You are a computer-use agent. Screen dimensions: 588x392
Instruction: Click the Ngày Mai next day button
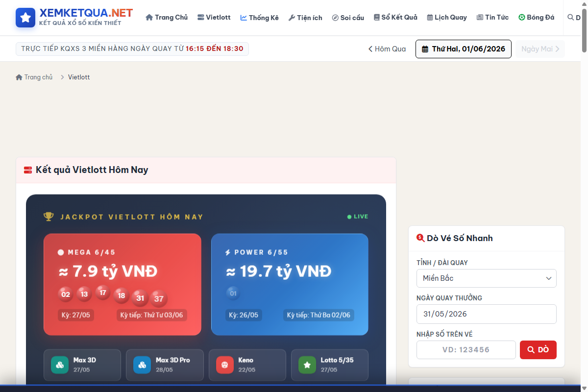540,49
